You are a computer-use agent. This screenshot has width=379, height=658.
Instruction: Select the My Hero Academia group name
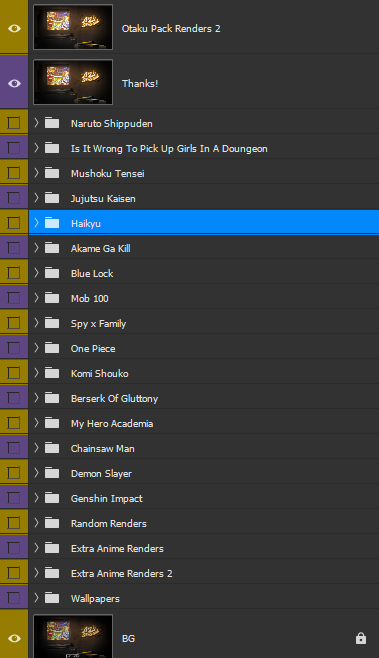click(x=112, y=423)
